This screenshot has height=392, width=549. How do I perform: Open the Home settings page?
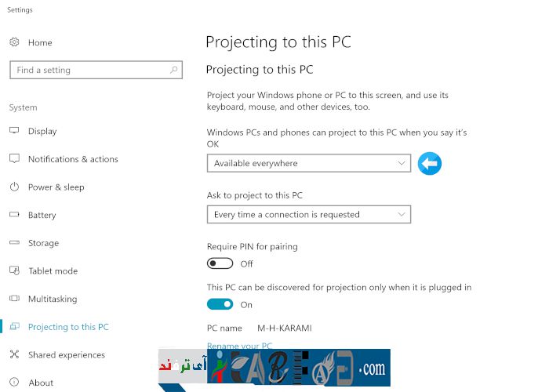[40, 42]
